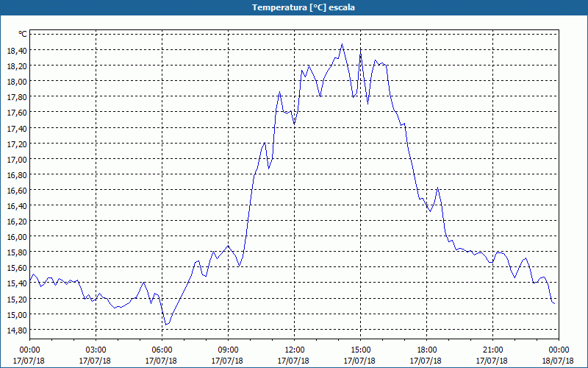This screenshot has height=368, width=588.
Task: Click the °C unit label
Action: [x=23, y=34]
